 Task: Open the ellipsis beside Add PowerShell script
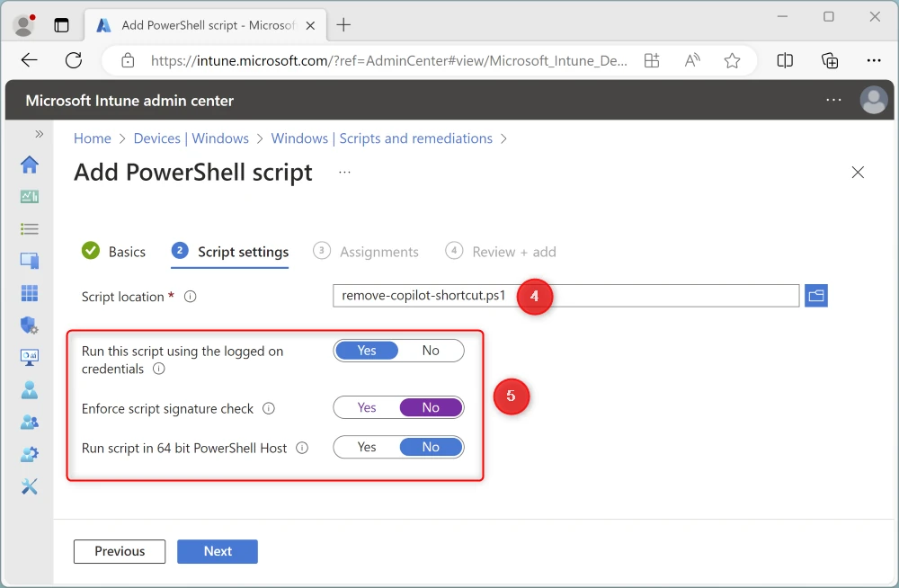pyautogui.click(x=344, y=172)
